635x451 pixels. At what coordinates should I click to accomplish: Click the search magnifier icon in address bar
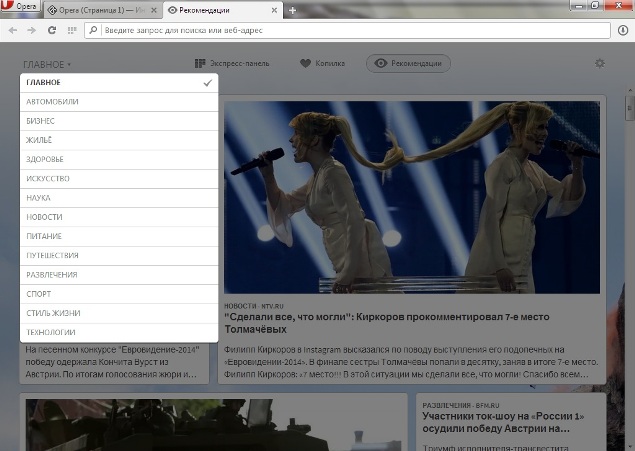click(x=94, y=30)
